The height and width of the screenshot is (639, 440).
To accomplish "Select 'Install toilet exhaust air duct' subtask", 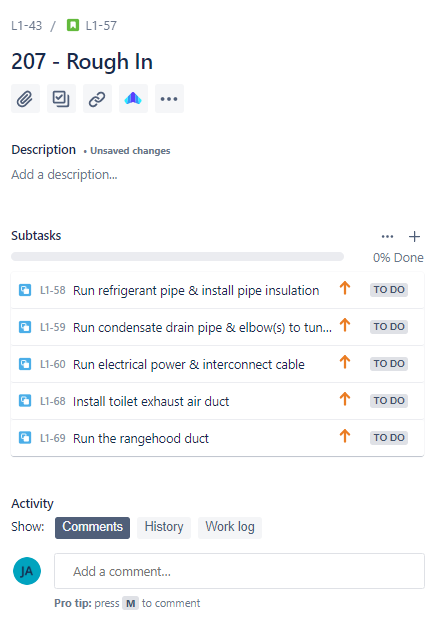I will (x=151, y=401).
